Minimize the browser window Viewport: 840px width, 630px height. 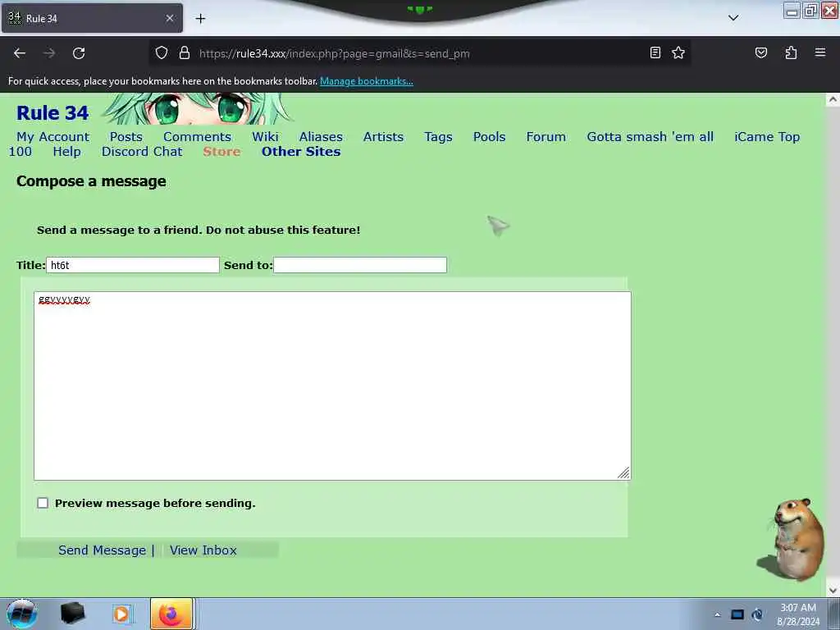pyautogui.click(x=792, y=10)
